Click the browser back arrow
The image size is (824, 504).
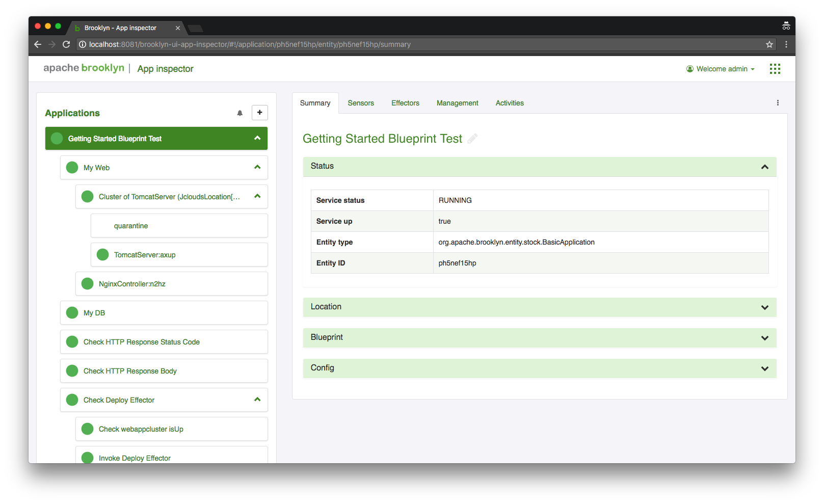point(38,44)
